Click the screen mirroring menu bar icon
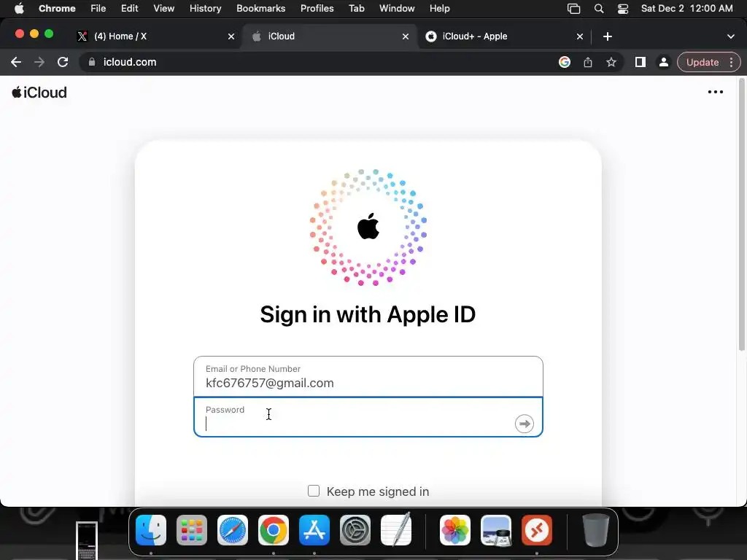Screen dimensions: 747x560 click(x=573, y=9)
